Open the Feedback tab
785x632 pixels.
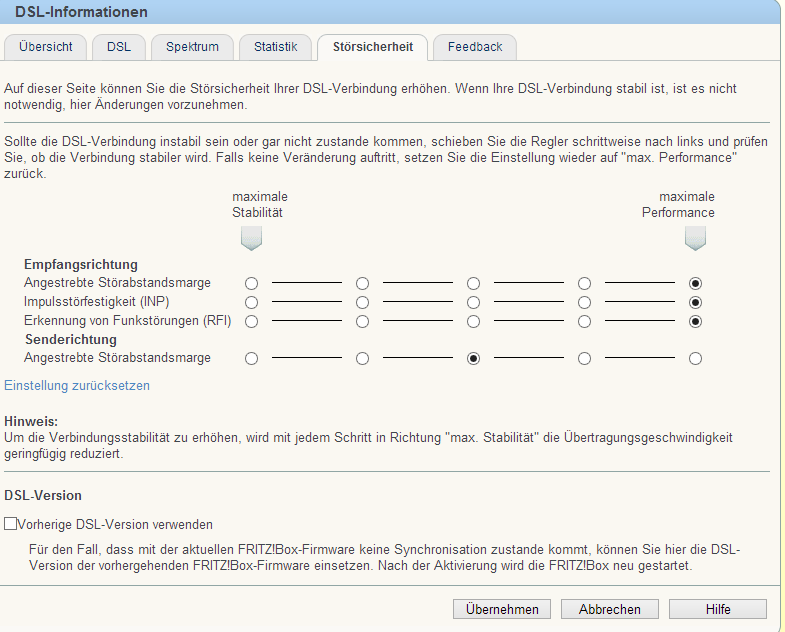pos(475,47)
